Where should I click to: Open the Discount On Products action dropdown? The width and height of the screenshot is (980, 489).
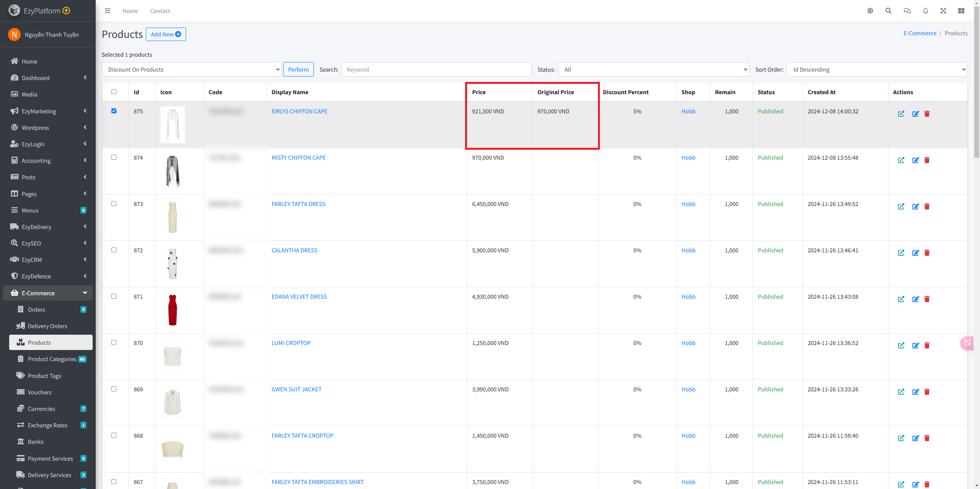(x=192, y=69)
